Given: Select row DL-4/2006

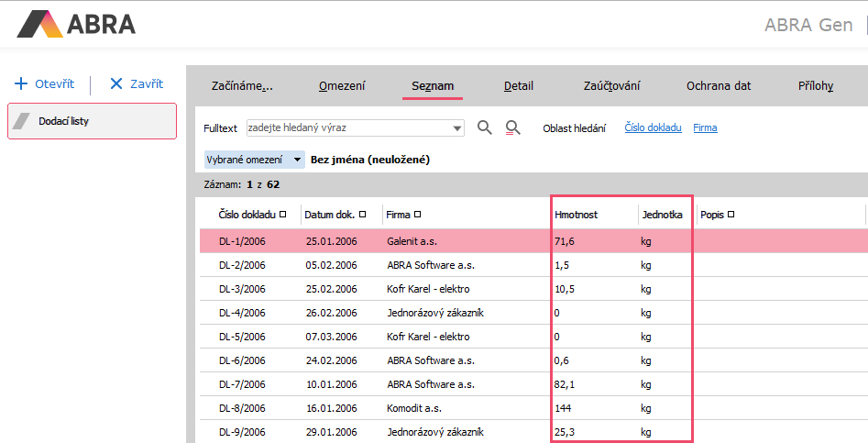Looking at the screenshot, I should point(533,313).
